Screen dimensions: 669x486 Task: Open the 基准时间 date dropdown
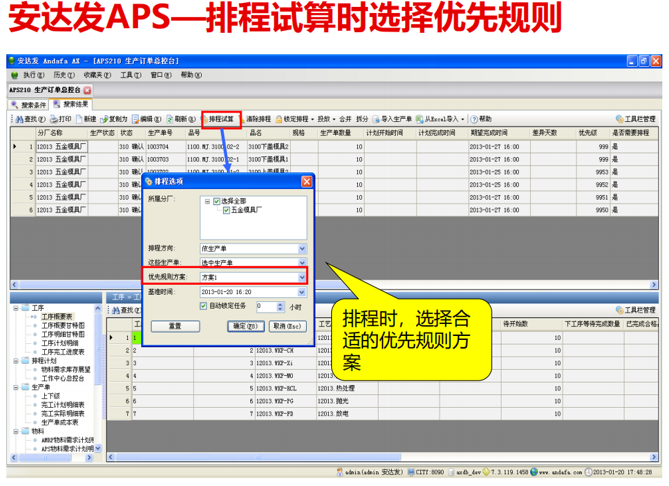(x=302, y=292)
